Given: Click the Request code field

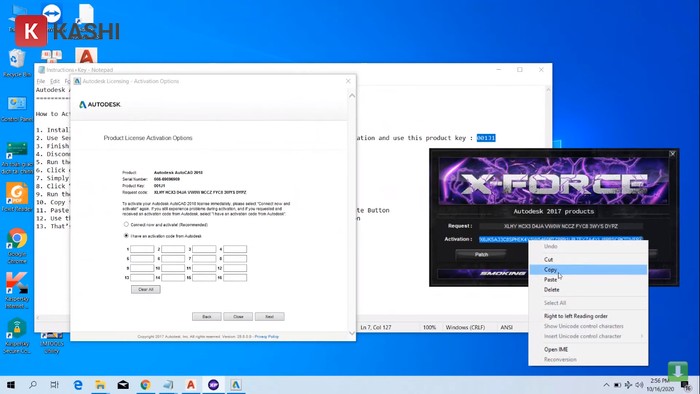Looking at the screenshot, I should (561, 226).
